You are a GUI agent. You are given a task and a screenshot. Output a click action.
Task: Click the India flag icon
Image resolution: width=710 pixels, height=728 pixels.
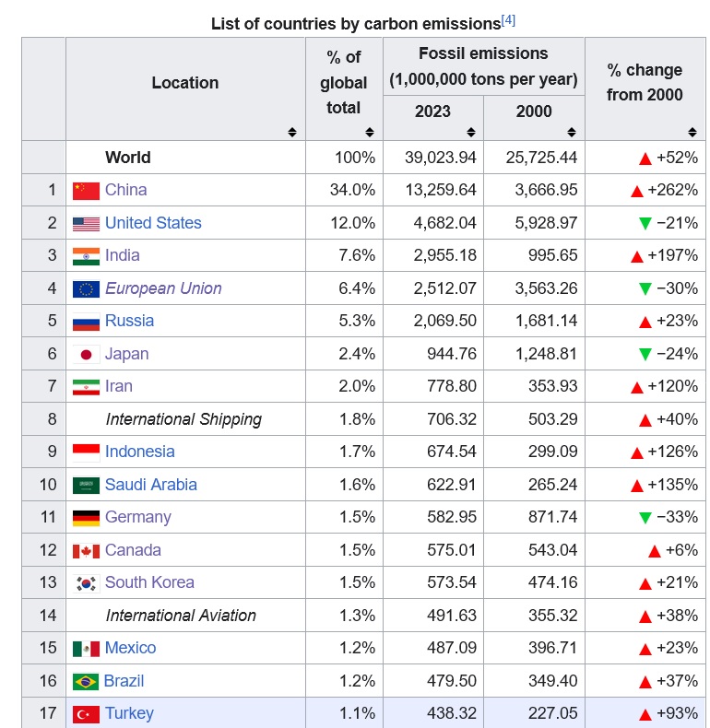[x=86, y=256]
